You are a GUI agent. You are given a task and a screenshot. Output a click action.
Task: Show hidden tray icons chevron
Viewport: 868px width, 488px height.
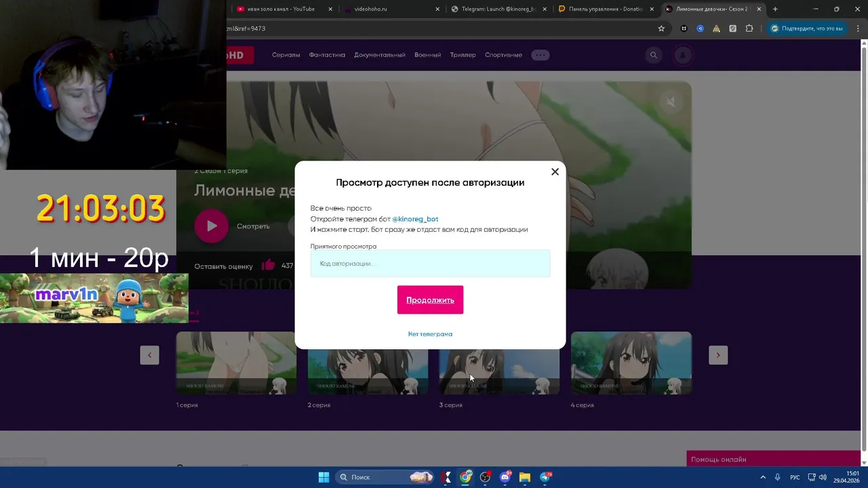tap(762, 477)
